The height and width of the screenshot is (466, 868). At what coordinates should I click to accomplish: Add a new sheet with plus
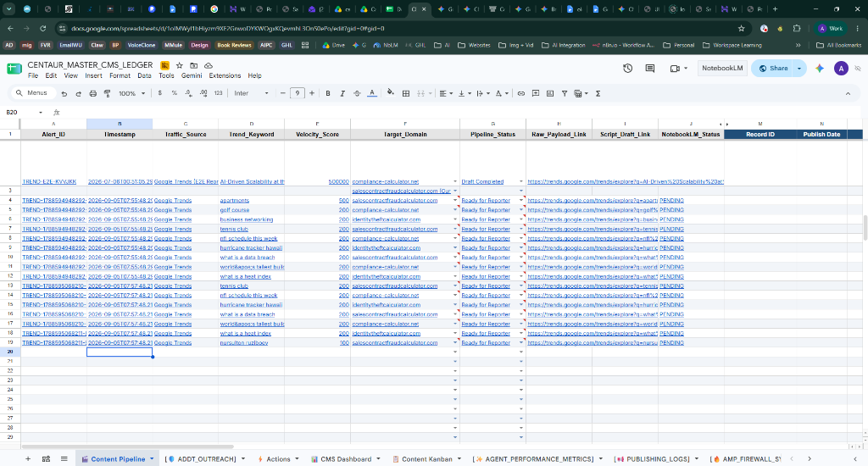click(x=28, y=459)
